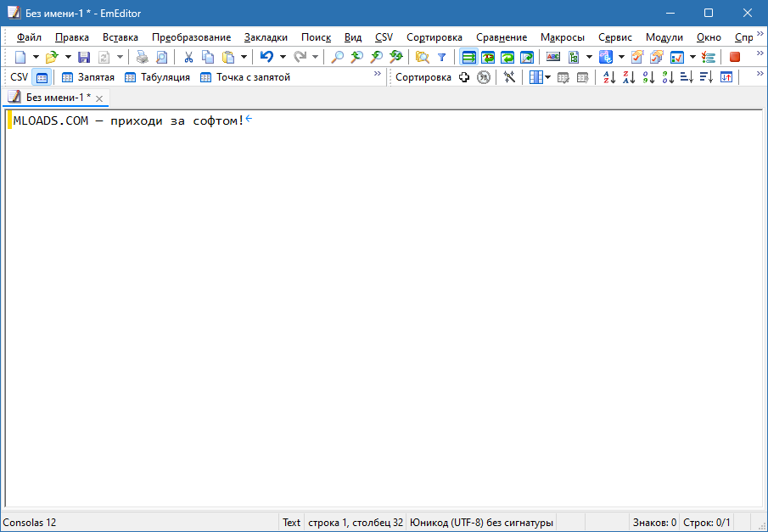The width and height of the screenshot is (768, 532).
Task: Open the Paste options dropdown arrow
Action: coord(244,58)
